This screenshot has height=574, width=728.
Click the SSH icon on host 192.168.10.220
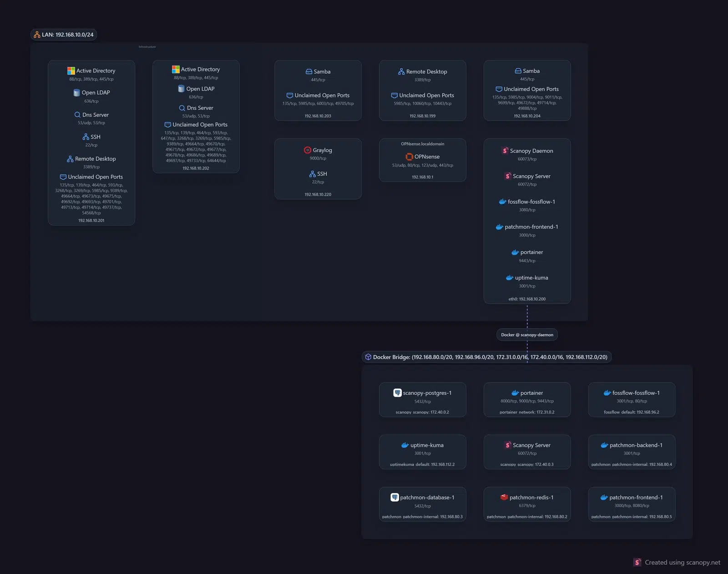[312, 174]
